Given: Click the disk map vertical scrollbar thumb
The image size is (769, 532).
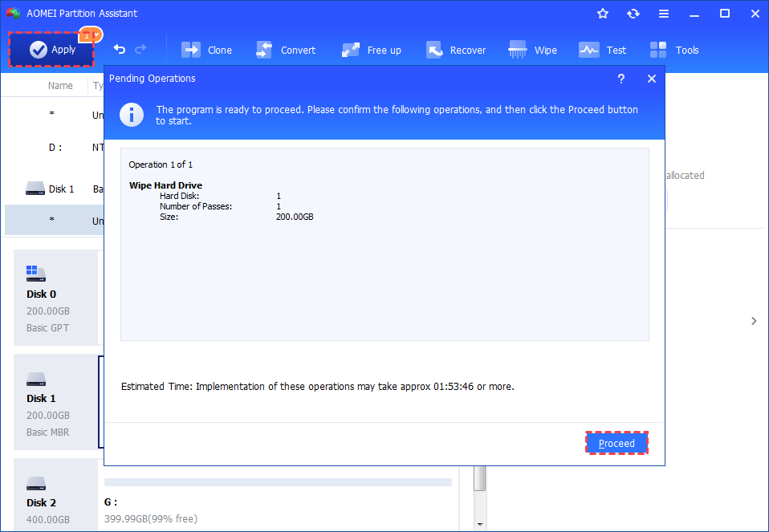Looking at the screenshot, I should [x=480, y=478].
